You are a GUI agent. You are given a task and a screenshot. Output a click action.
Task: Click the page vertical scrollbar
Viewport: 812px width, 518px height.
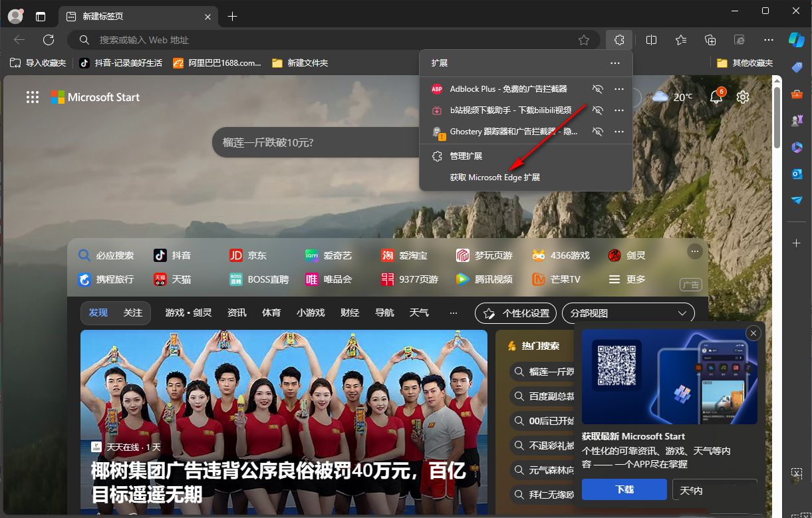(x=777, y=116)
